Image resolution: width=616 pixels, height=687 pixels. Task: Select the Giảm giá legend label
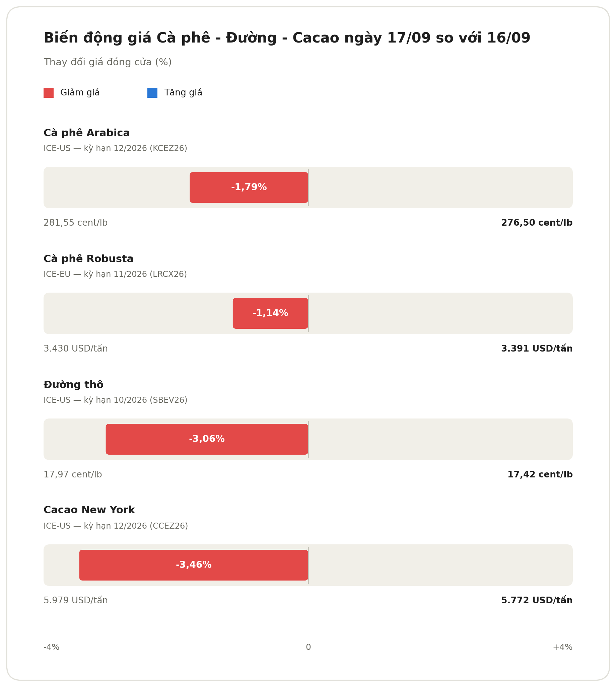click(80, 93)
